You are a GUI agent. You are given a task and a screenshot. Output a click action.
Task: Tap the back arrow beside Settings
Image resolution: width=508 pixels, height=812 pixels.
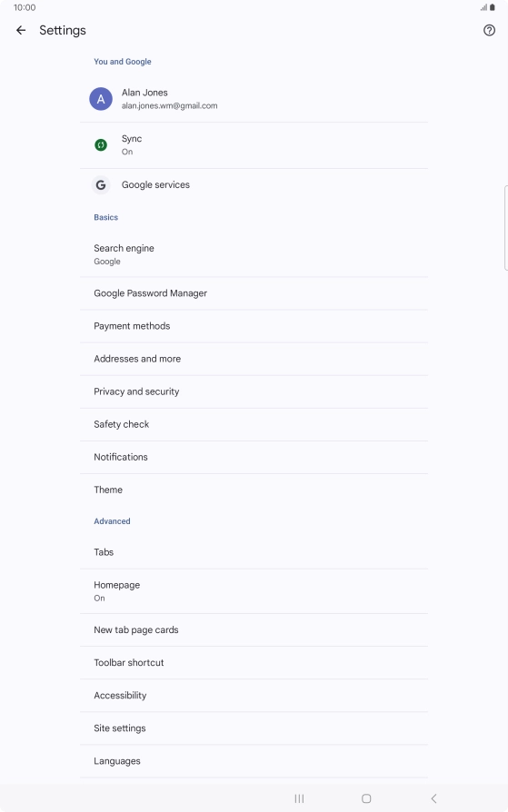[21, 31]
